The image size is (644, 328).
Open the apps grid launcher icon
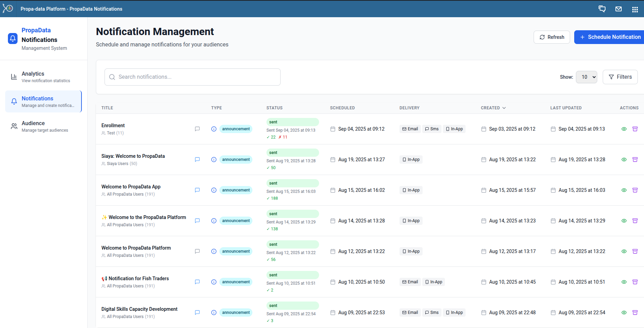point(635,9)
